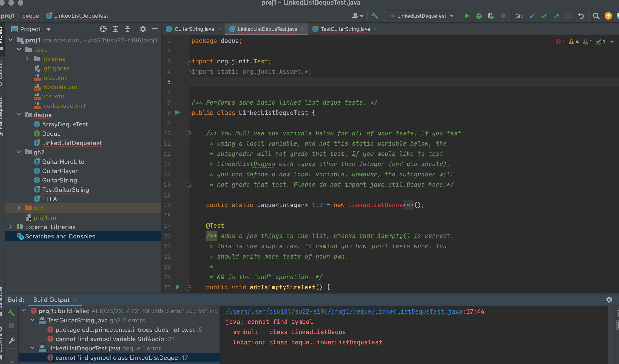Viewport: 619px width, 364px height.
Task: Expand the out folder
Action: coord(19,208)
